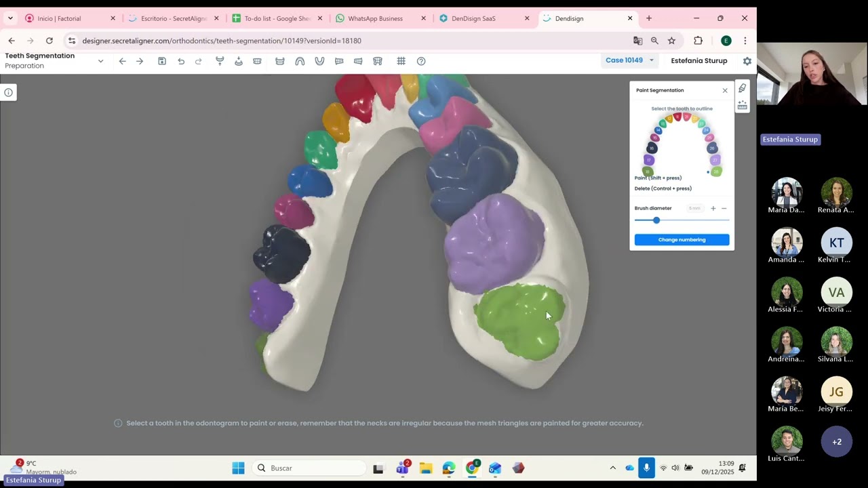Viewport: 868px width, 488px height.
Task: Open Microsoft Teams from the taskbar
Action: coord(402,468)
